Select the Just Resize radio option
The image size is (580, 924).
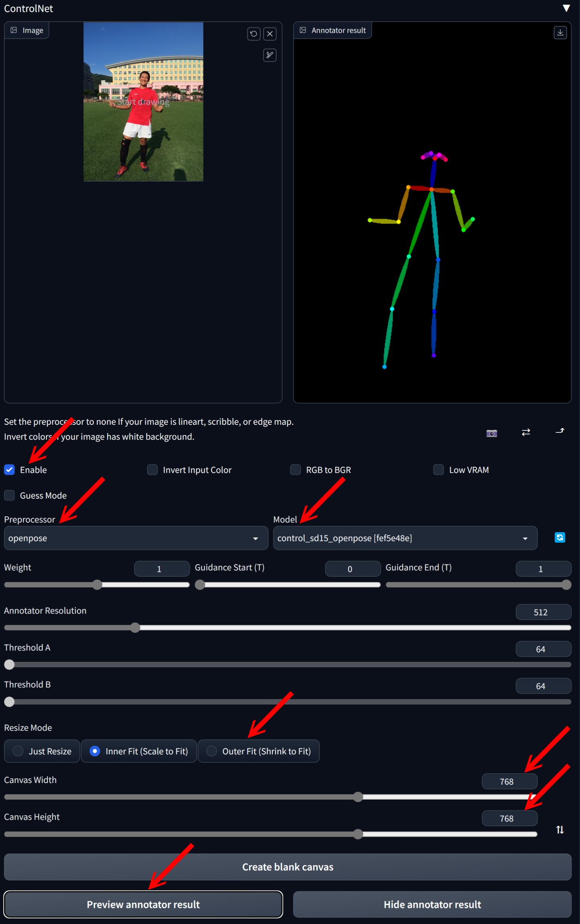point(18,751)
